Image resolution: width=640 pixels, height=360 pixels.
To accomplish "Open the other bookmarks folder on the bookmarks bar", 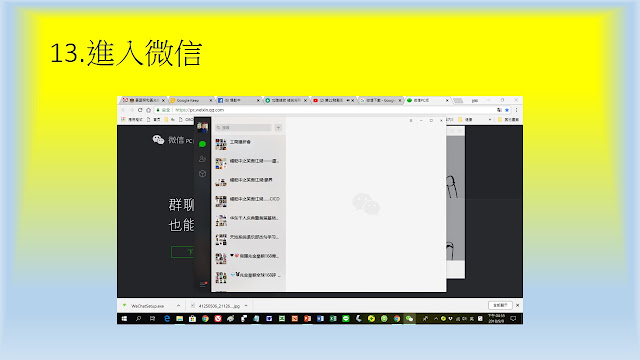I will pyautogui.click(x=508, y=120).
